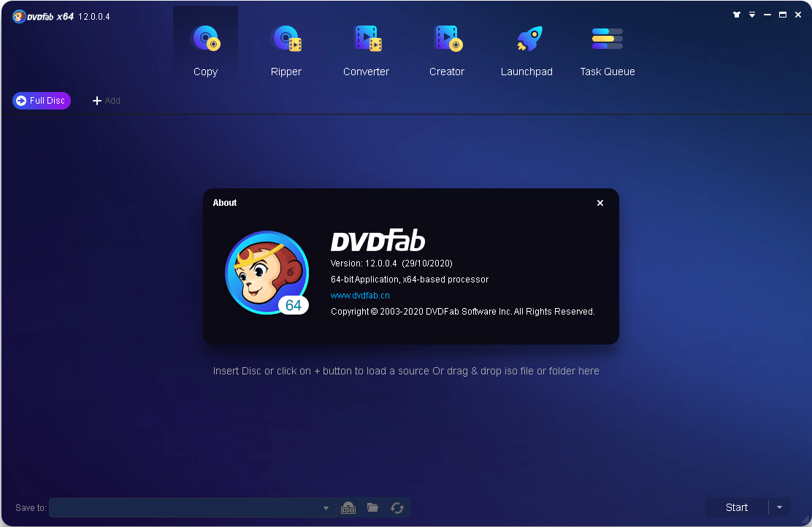812x527 pixels.
Task: Click the Insert Disc hint text
Action: coord(406,371)
